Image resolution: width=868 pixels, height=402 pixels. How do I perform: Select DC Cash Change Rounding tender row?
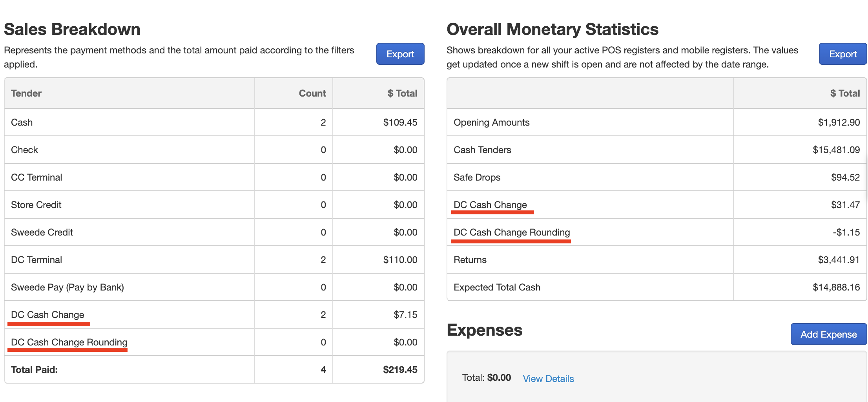[x=214, y=342]
